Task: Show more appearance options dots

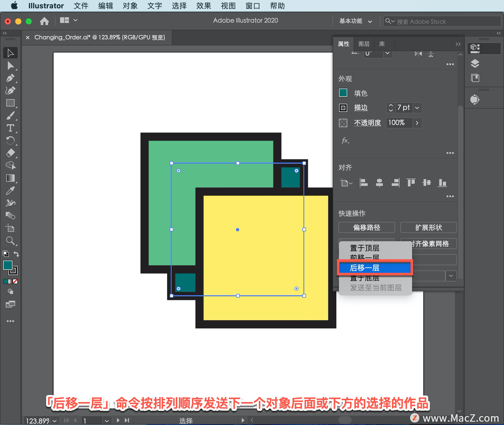Action: (450, 153)
